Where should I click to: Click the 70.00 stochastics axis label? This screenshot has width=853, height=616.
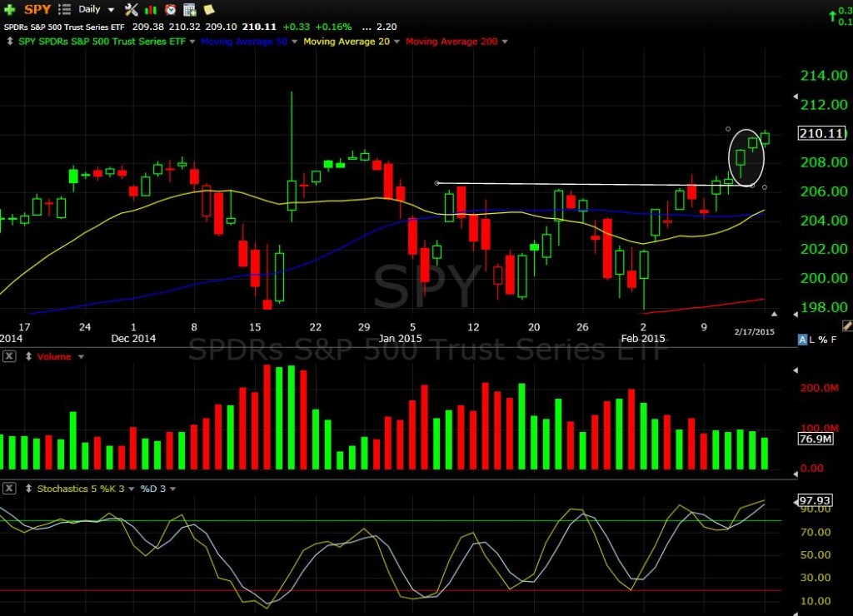click(x=816, y=532)
